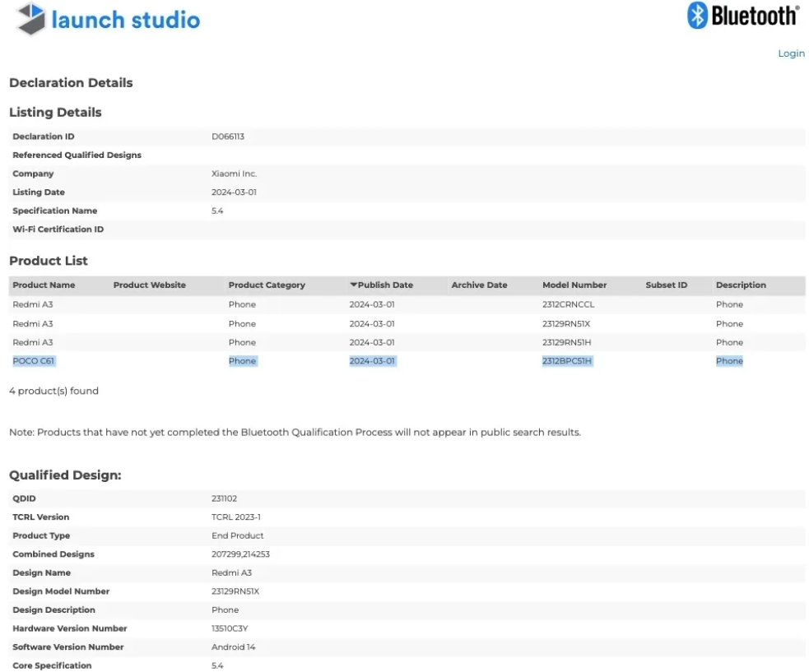809x672 pixels.
Task: Open the Login link
Action: (x=791, y=53)
